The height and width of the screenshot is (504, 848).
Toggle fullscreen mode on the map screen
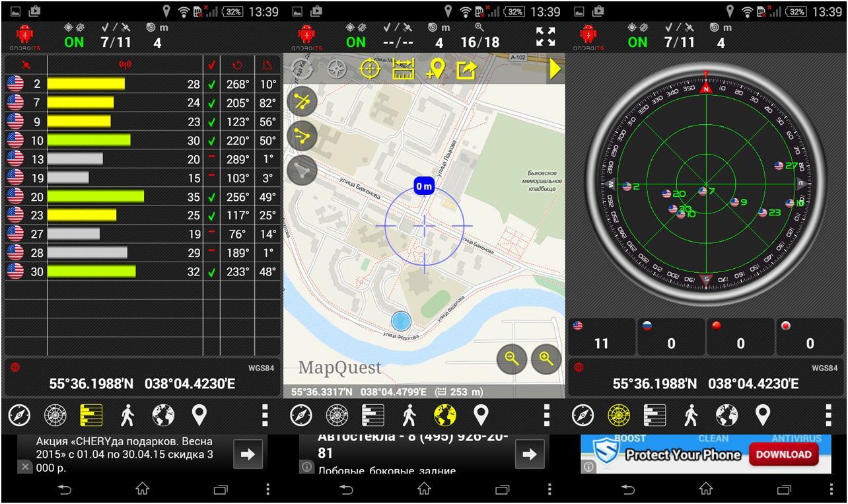(546, 37)
